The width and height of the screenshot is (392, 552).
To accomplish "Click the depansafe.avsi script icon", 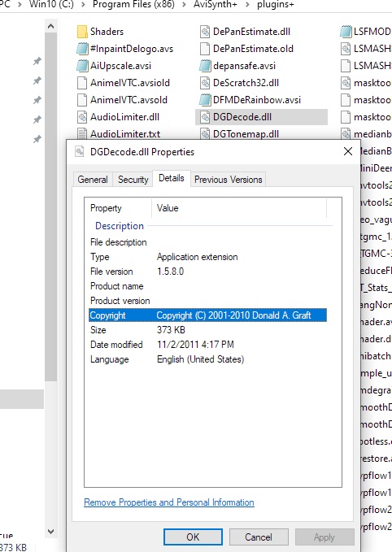I will click(x=205, y=66).
